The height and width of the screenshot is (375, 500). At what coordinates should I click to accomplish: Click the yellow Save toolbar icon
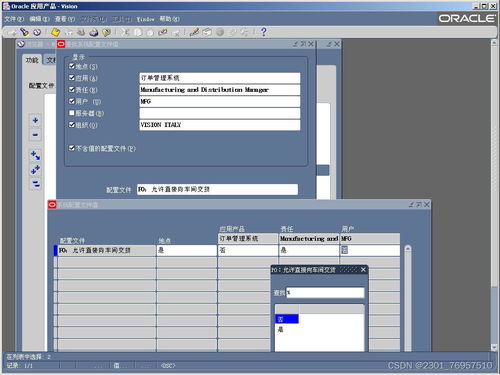coord(55,32)
